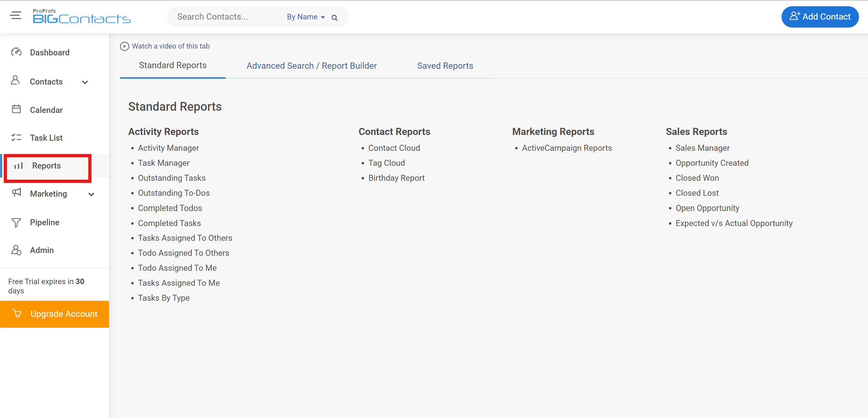Open the Activity Manager report link
The width and height of the screenshot is (868, 418).
[x=168, y=148]
